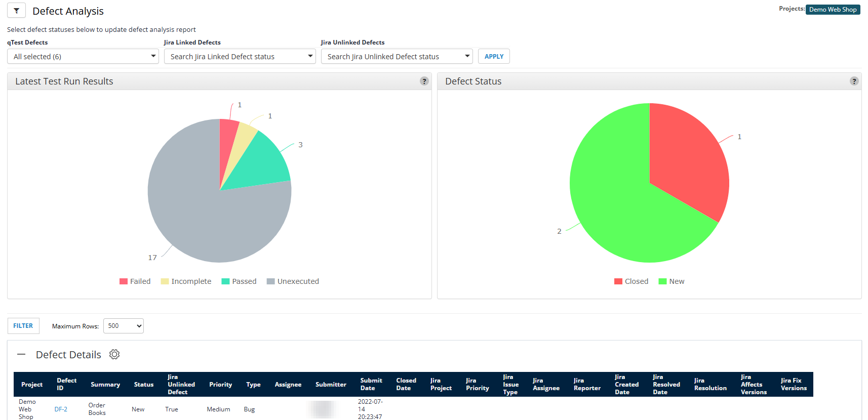Collapse the Defect Details section
868x420 pixels.
pyautogui.click(x=21, y=355)
